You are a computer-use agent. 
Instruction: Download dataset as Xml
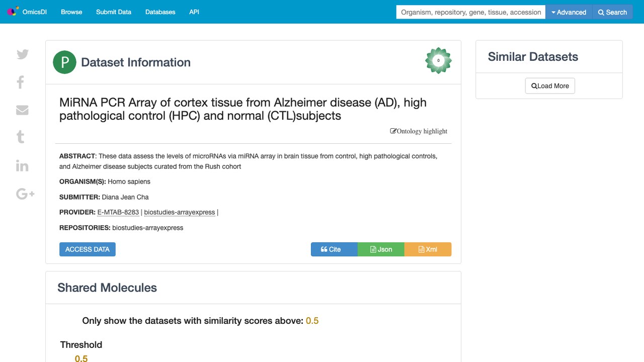point(428,249)
